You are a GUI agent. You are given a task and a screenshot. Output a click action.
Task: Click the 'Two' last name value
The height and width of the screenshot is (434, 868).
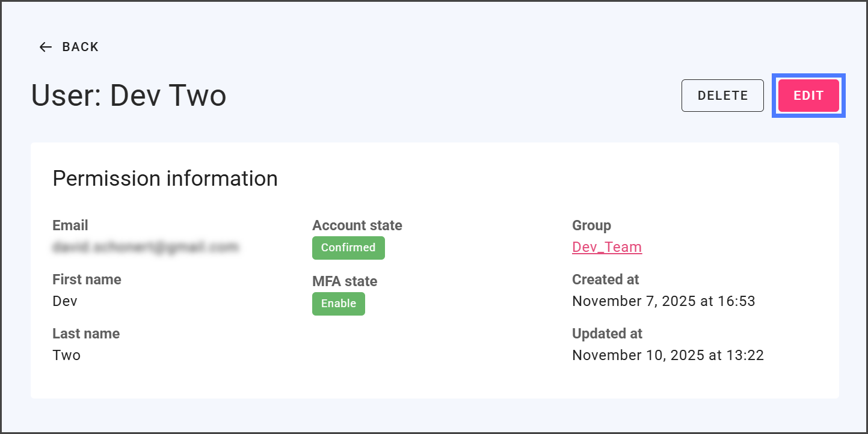pyautogui.click(x=66, y=355)
